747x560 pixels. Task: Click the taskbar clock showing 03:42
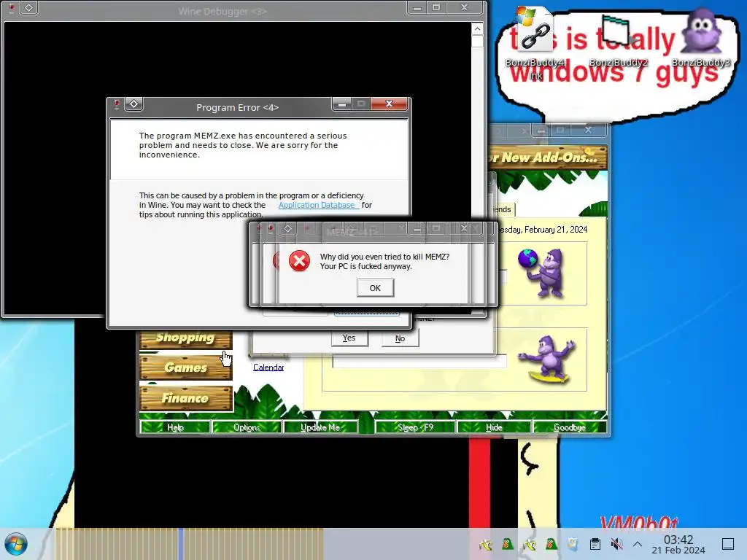[678, 544]
